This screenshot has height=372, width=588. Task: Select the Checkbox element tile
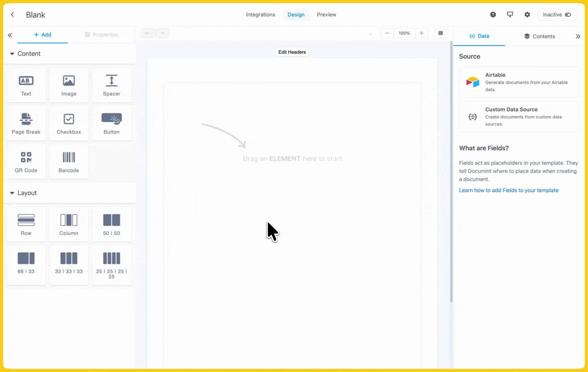coord(69,124)
